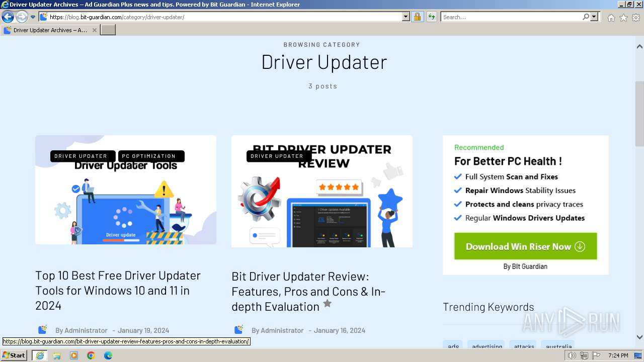Focus the address bar URL field
The width and height of the screenshot is (644, 362).
pyautogui.click(x=220, y=17)
